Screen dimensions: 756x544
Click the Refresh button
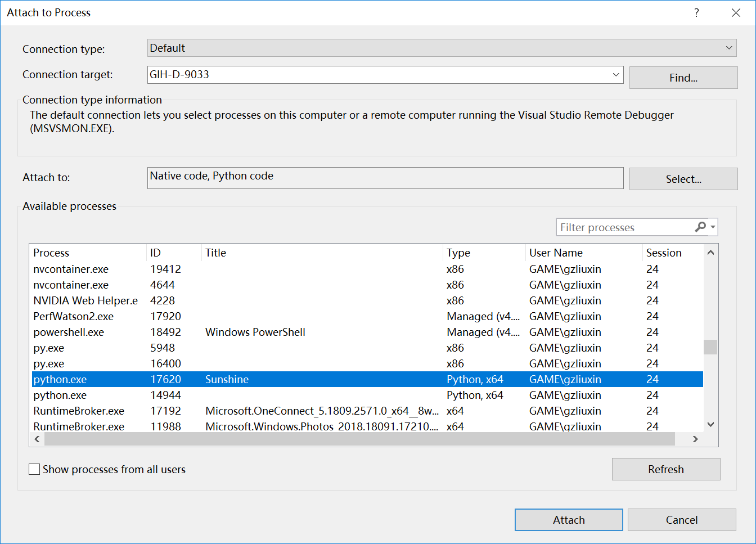[666, 469]
